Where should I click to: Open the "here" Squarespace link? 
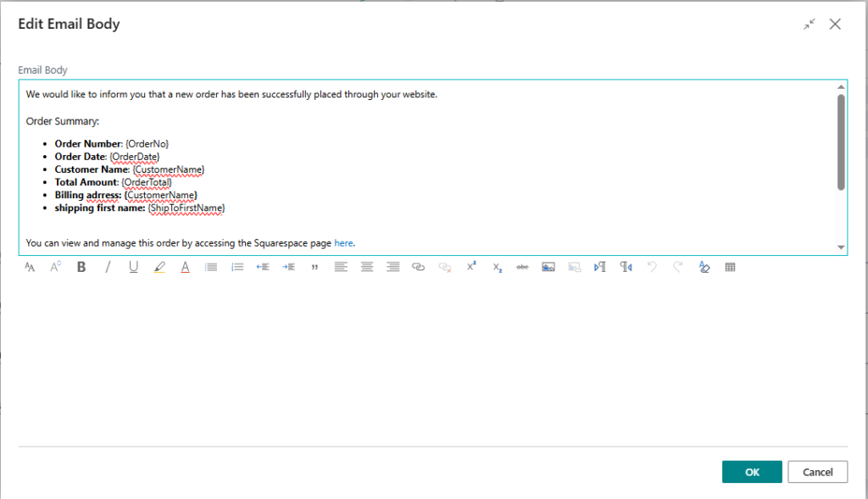(343, 242)
